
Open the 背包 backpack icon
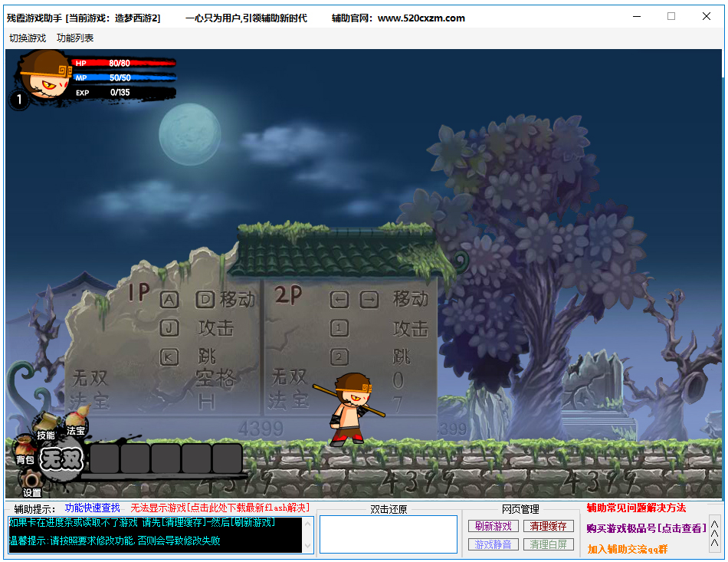click(25, 451)
